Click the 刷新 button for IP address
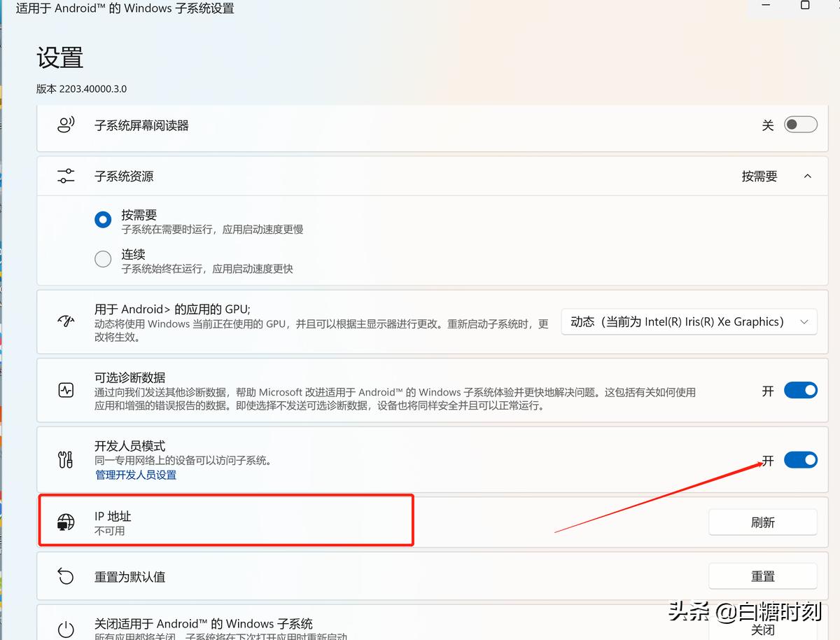This screenshot has height=640, width=840. pyautogui.click(x=762, y=522)
